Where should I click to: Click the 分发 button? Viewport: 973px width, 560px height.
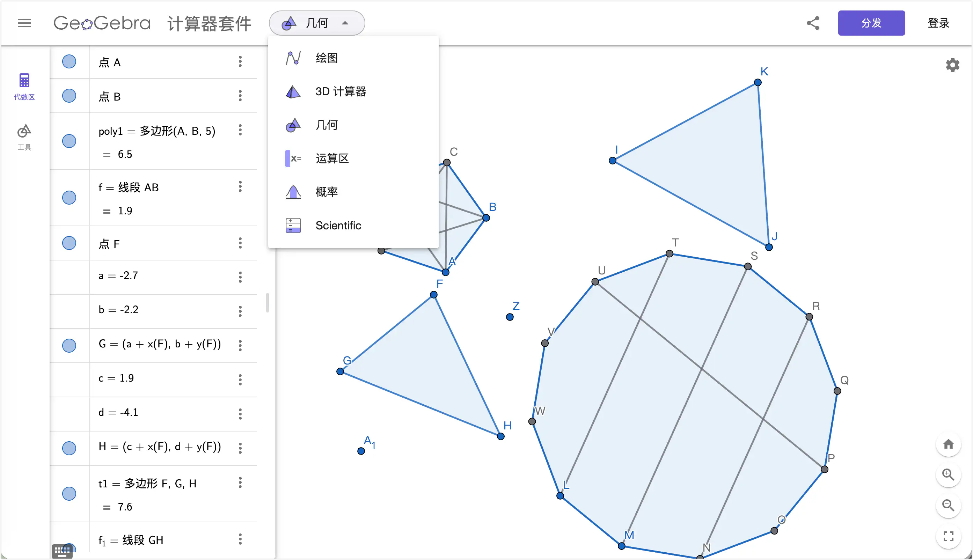pyautogui.click(x=871, y=23)
